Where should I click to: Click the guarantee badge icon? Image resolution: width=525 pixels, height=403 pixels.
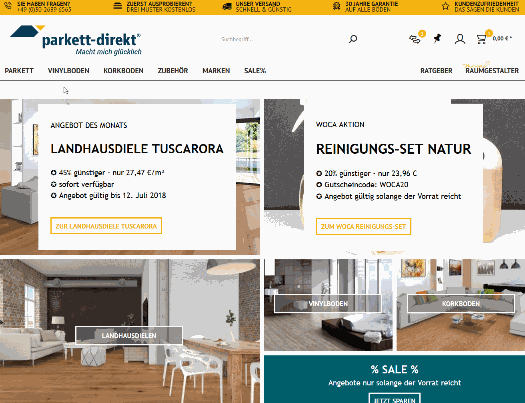click(x=336, y=6)
